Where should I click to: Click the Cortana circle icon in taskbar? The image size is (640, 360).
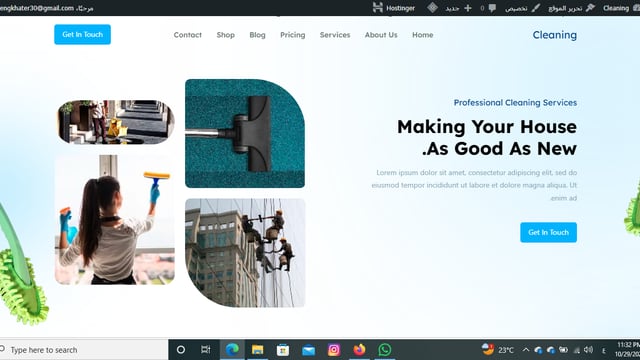point(181,350)
